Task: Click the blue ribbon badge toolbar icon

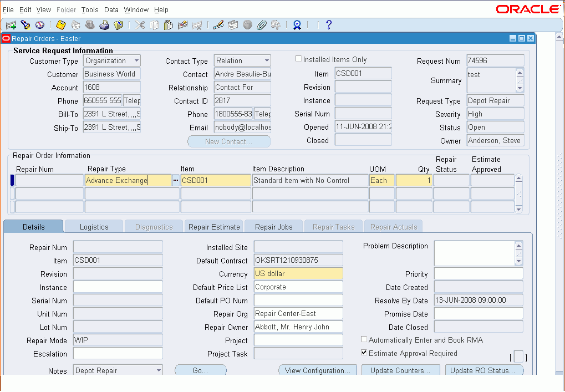Action: click(297, 25)
